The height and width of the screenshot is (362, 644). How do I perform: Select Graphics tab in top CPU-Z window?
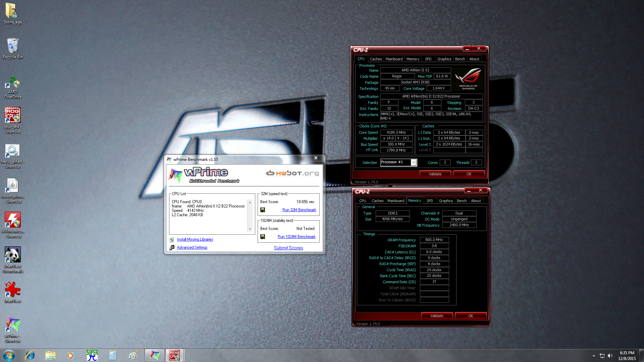(x=444, y=59)
